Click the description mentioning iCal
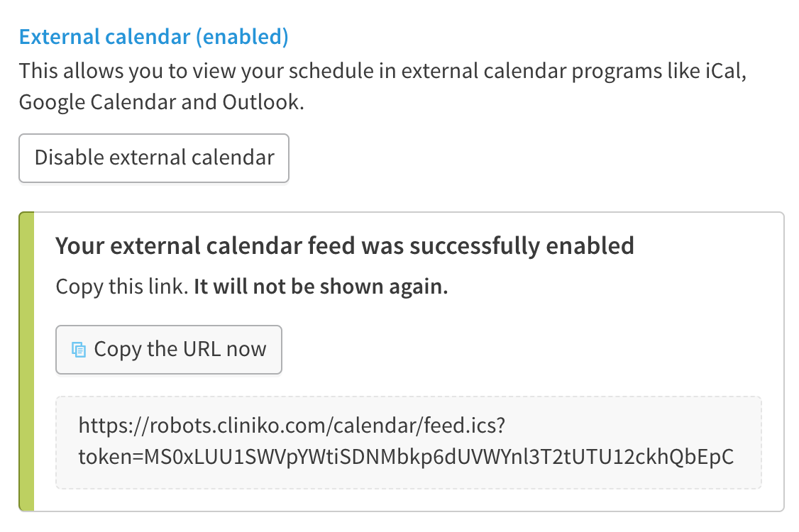Image resolution: width=799 pixels, height=532 pixels. [x=382, y=72]
